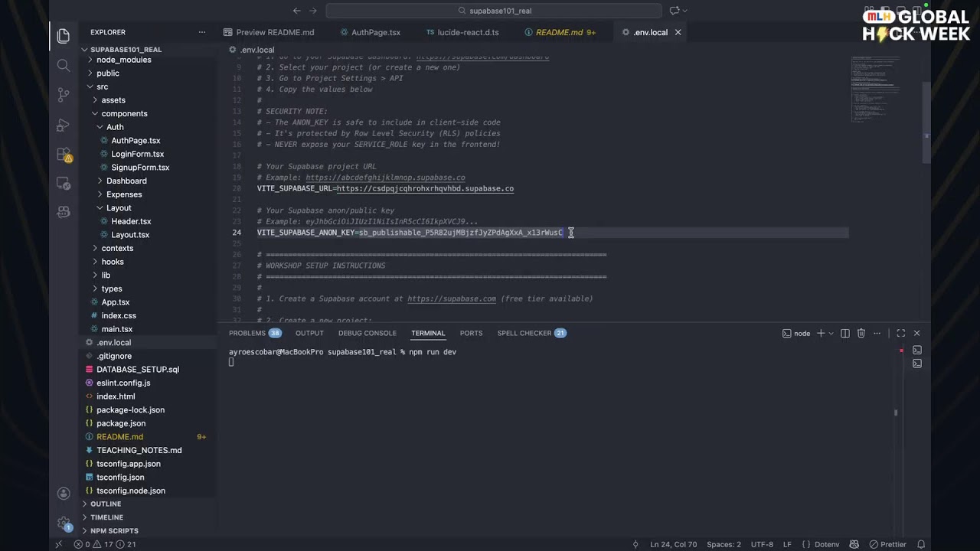Split the terminal panel
Screen dimensions: 980x551
pyautogui.click(x=845, y=333)
